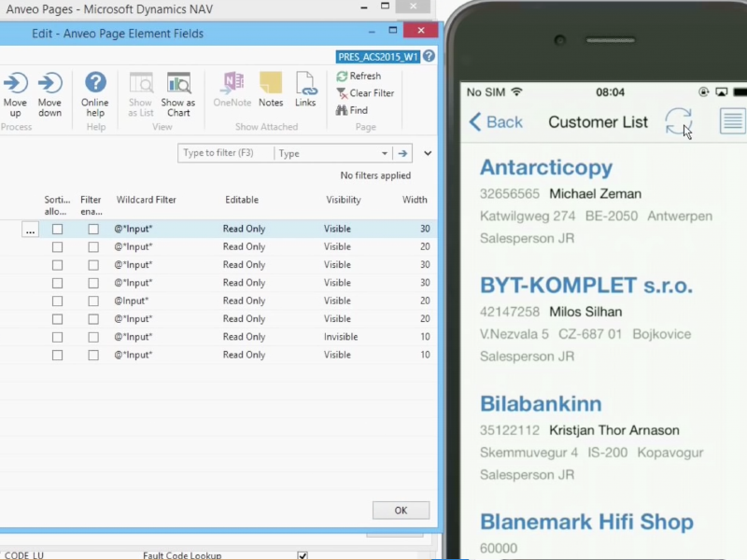Switch to Show as Chart view

click(178, 94)
